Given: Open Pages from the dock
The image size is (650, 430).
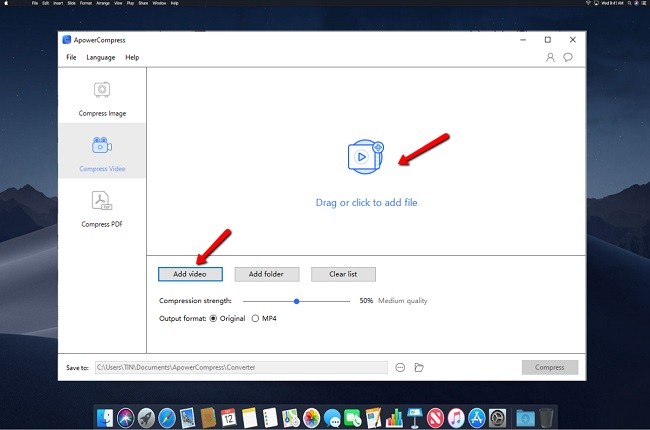Looking at the screenshot, I should point(373,418).
